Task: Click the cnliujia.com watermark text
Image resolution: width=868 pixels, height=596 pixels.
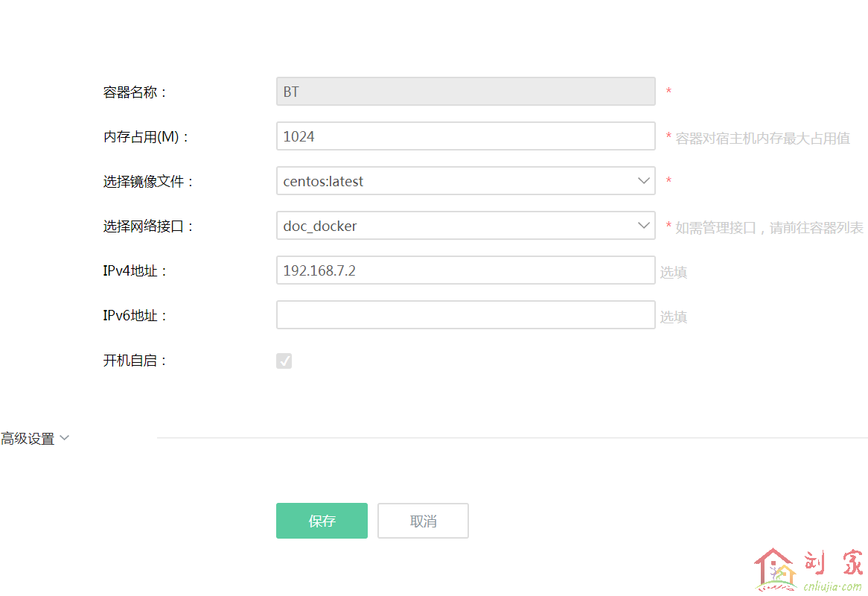Action: click(832, 586)
